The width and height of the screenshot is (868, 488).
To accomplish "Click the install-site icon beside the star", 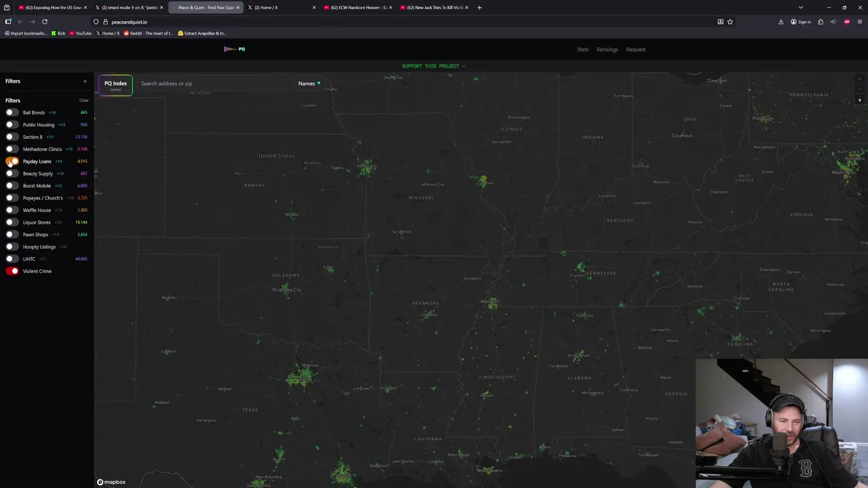I will coord(720,22).
